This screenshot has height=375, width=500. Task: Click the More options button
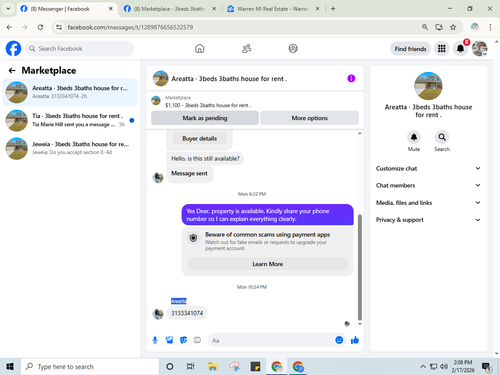309,118
